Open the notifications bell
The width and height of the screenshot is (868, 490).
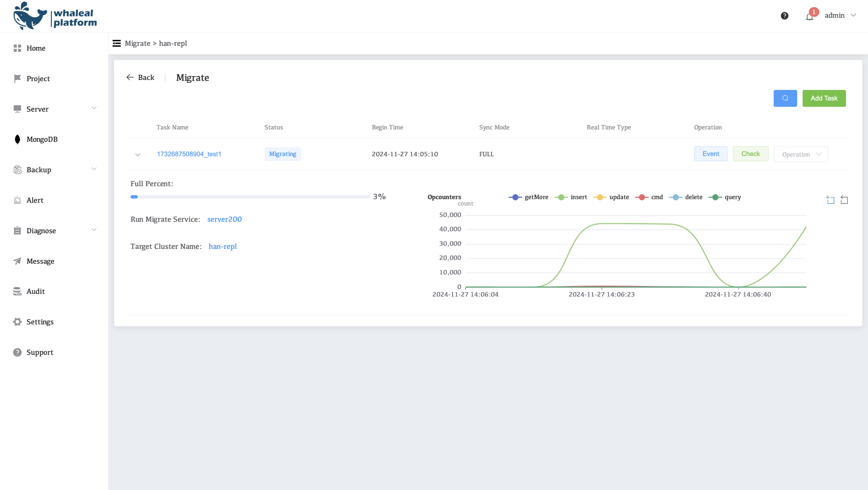[809, 17]
